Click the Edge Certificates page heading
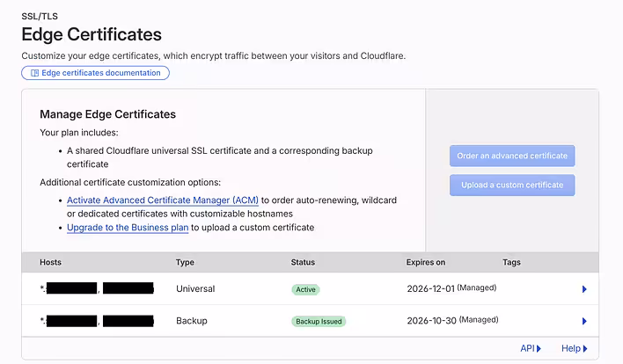 92,34
